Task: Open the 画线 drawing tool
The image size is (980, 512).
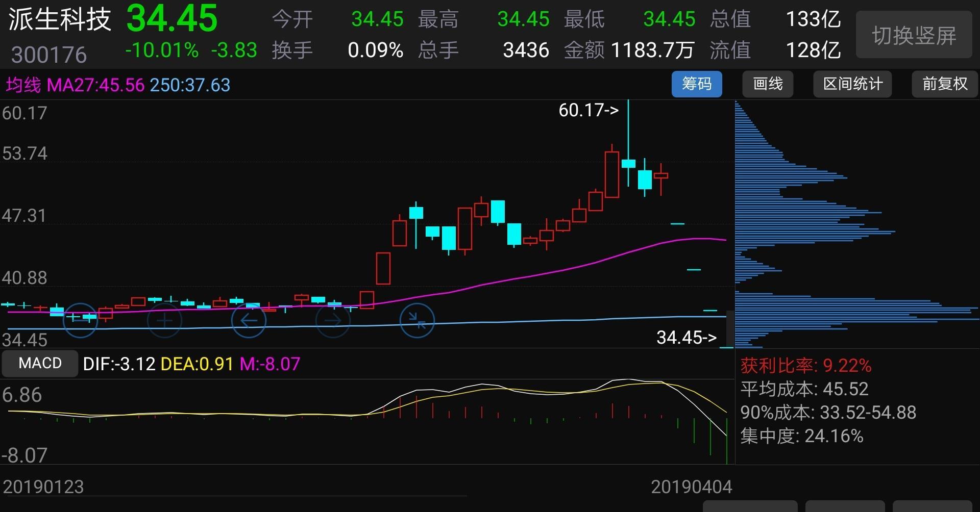Action: [768, 84]
